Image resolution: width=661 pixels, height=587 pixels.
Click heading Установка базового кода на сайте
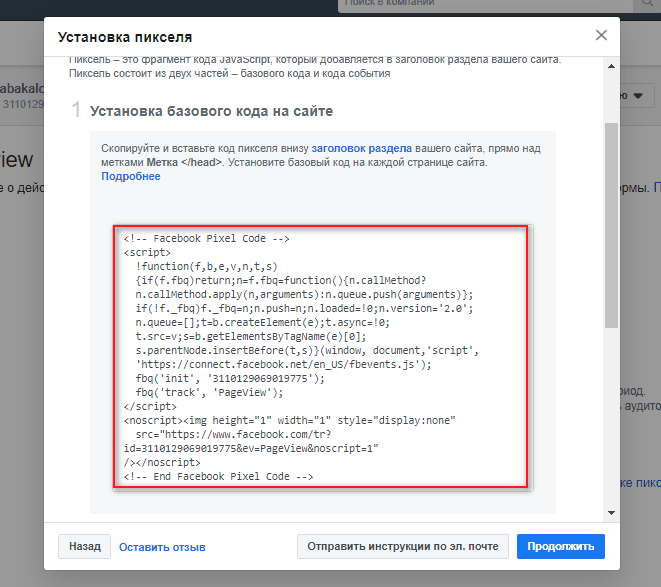(x=211, y=111)
